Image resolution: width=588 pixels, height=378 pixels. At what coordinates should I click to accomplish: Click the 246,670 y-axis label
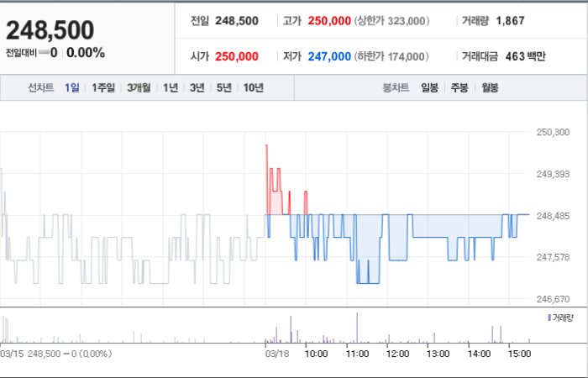click(553, 299)
